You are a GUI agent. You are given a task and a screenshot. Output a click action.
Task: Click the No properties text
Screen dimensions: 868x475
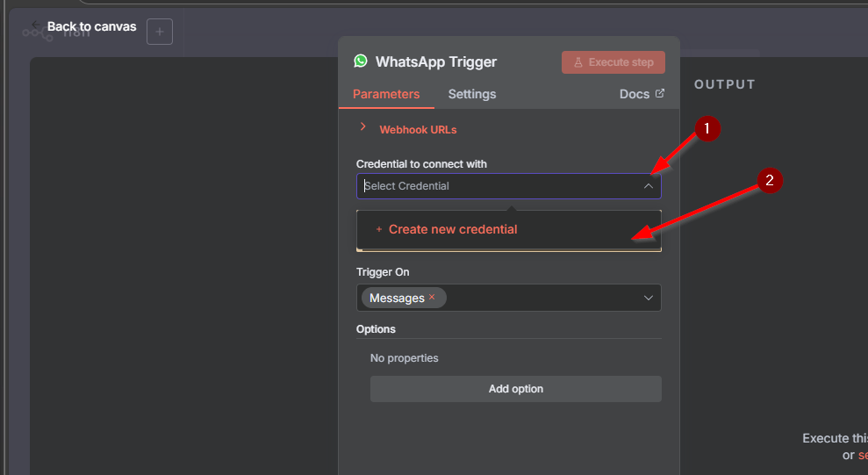(404, 358)
